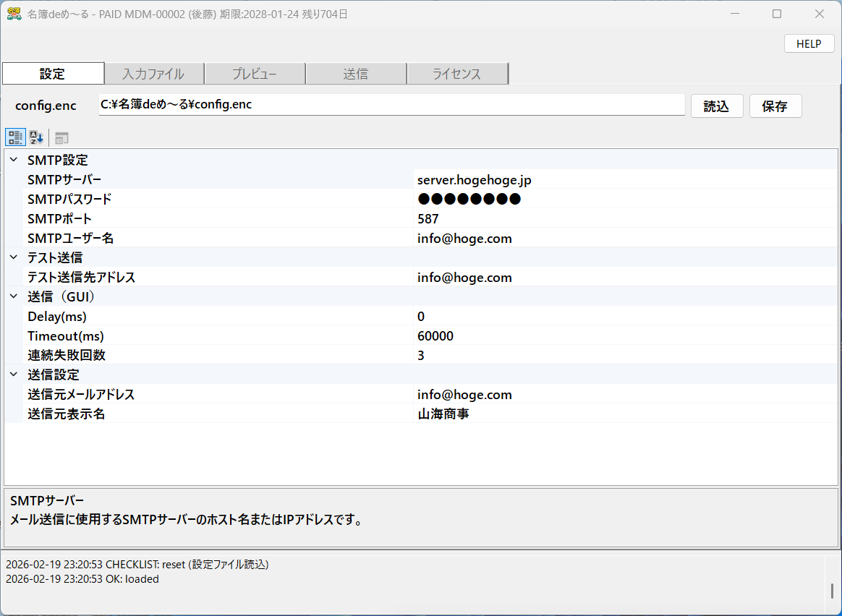842x616 pixels.
Task: Sort properties alphabetically with the A-Z icon
Action: 36,137
